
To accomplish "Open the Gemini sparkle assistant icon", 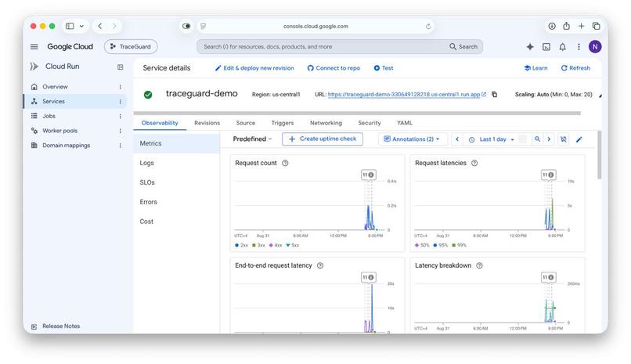I will 530,47.
